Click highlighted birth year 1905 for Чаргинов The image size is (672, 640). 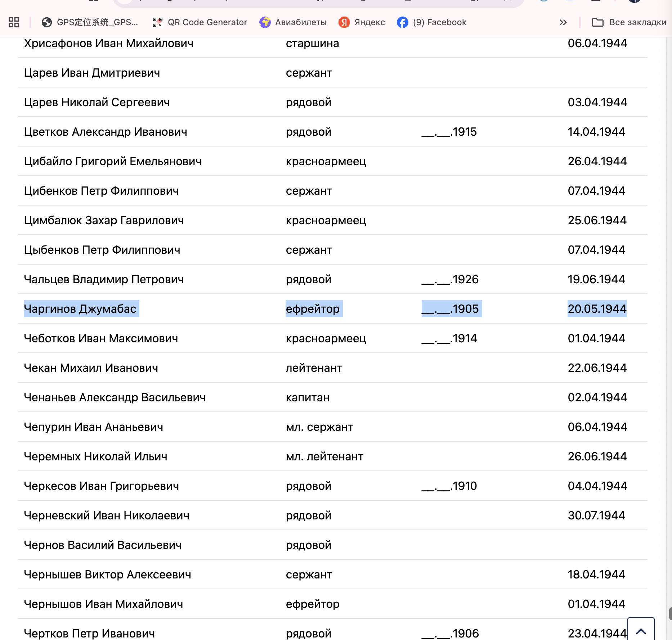tap(450, 309)
